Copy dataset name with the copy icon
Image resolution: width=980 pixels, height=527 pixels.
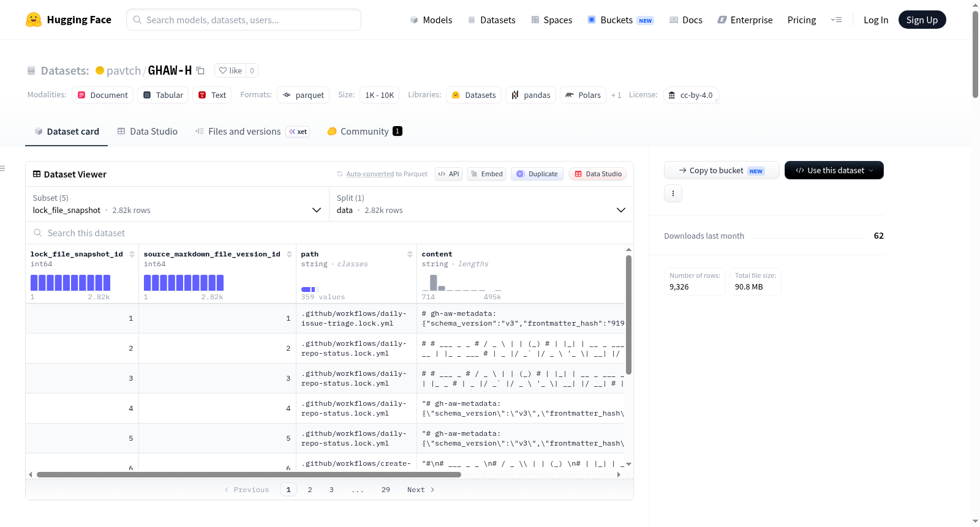pyautogui.click(x=200, y=70)
